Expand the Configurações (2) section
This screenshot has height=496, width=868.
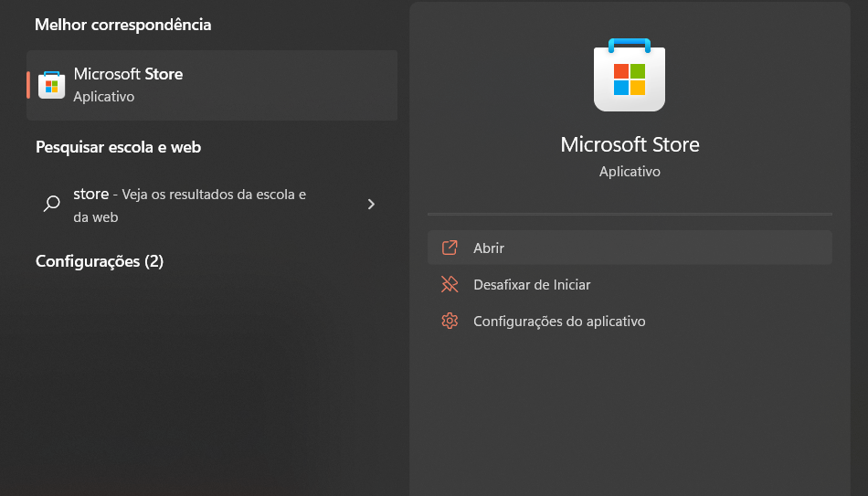pyautogui.click(x=100, y=261)
